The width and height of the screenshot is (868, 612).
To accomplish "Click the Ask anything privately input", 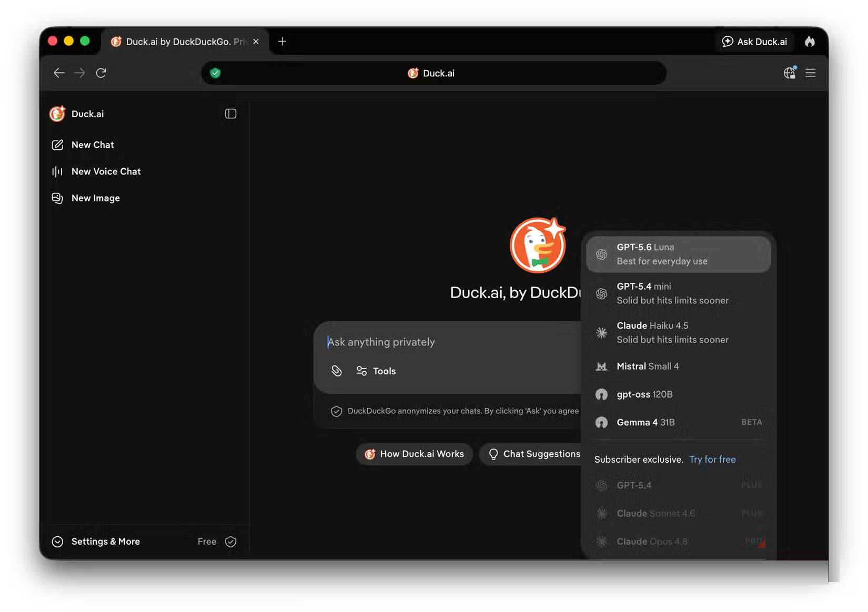I will point(447,342).
